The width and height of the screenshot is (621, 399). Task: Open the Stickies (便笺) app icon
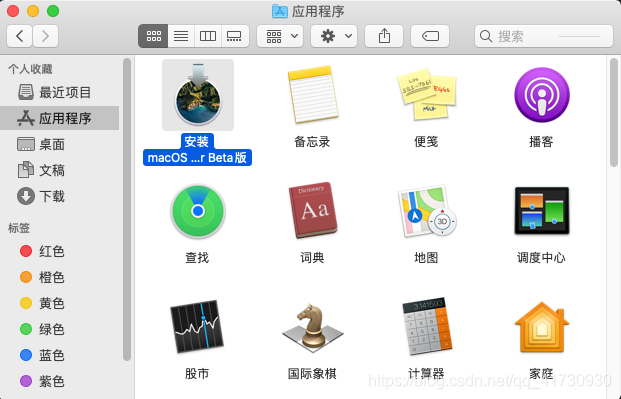[427, 94]
